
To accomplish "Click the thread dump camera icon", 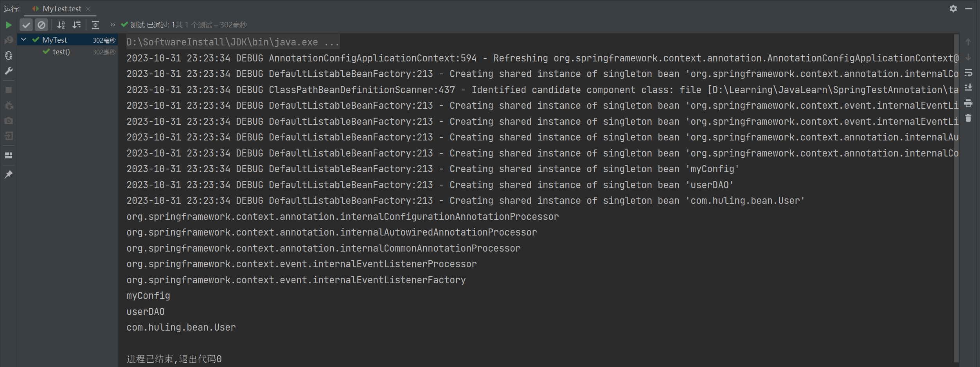I will pos(9,121).
